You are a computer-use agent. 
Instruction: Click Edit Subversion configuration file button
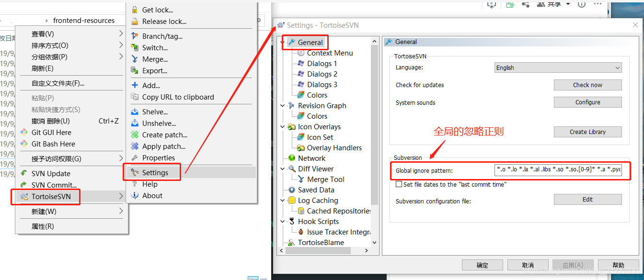(587, 200)
